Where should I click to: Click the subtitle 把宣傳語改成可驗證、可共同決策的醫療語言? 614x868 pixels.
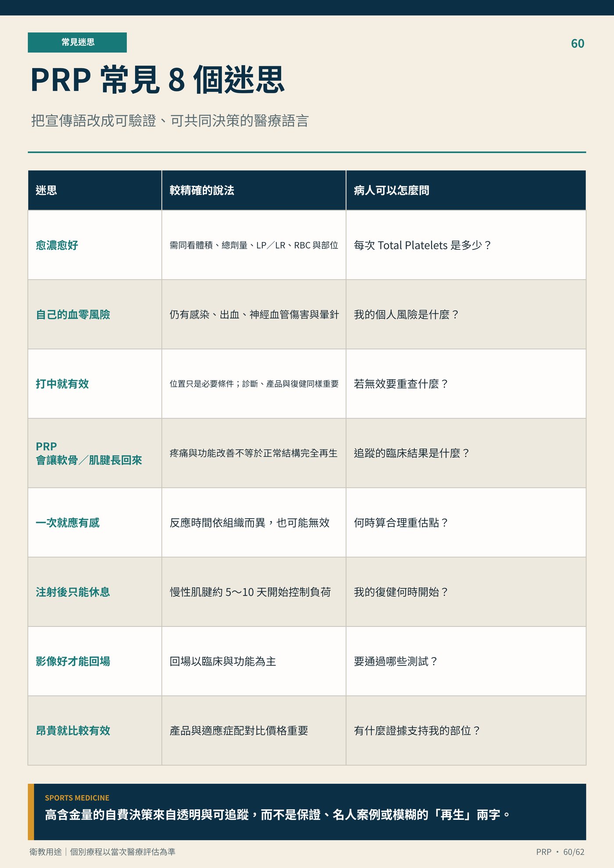click(170, 121)
